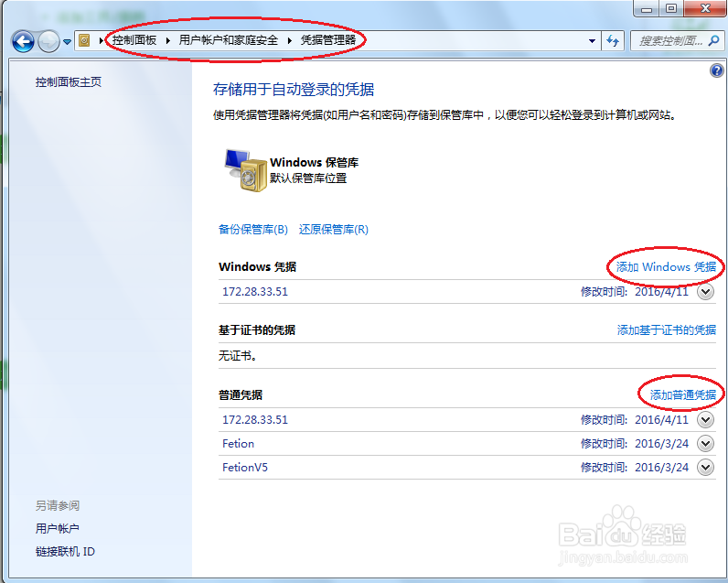728x583 pixels.
Task: Click the Forward navigation arrow
Action: (48, 42)
